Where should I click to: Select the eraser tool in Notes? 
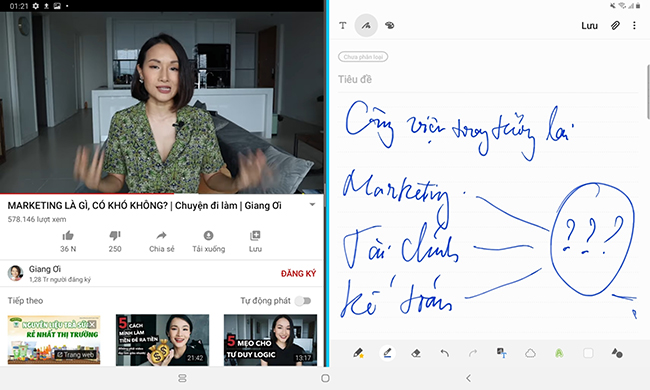[416, 353]
